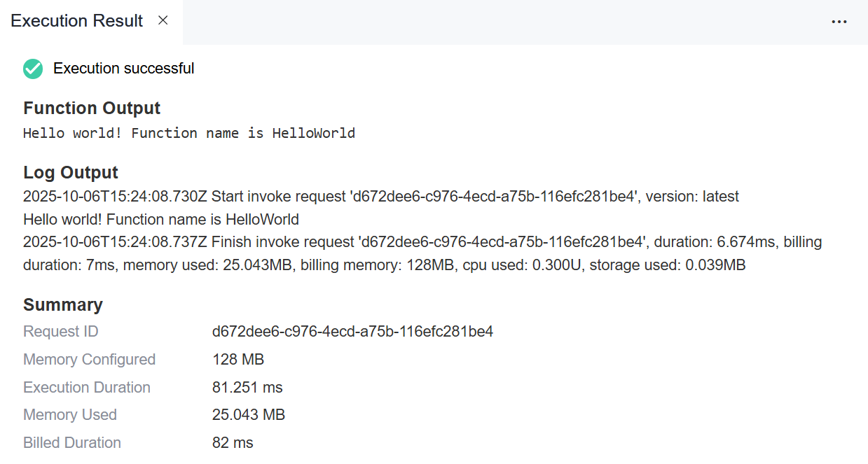Click the monospace Hello world text under Function Output
Screen dimensions: 868x464
189,133
